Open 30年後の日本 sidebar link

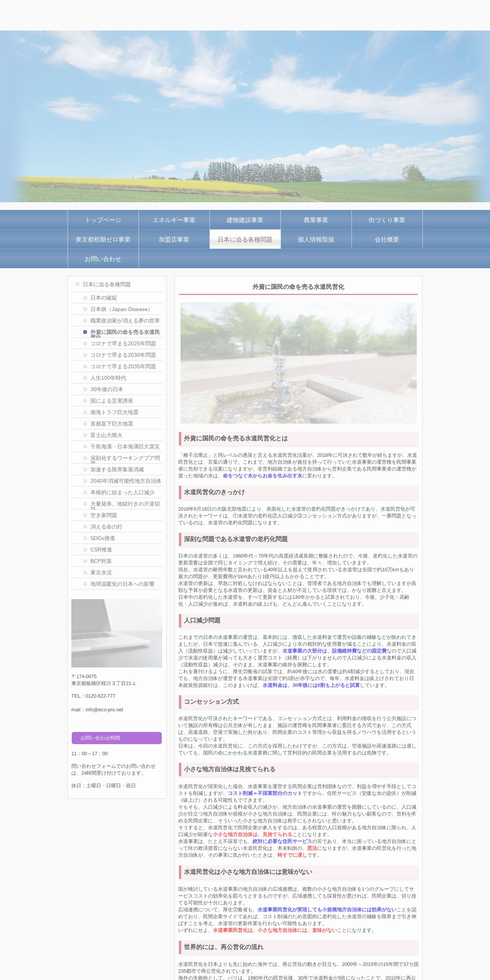117,389
